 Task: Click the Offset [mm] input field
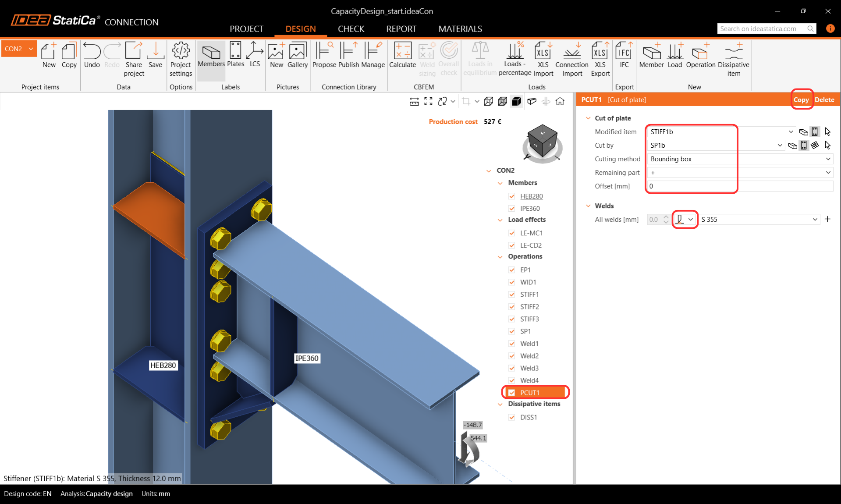(740, 186)
